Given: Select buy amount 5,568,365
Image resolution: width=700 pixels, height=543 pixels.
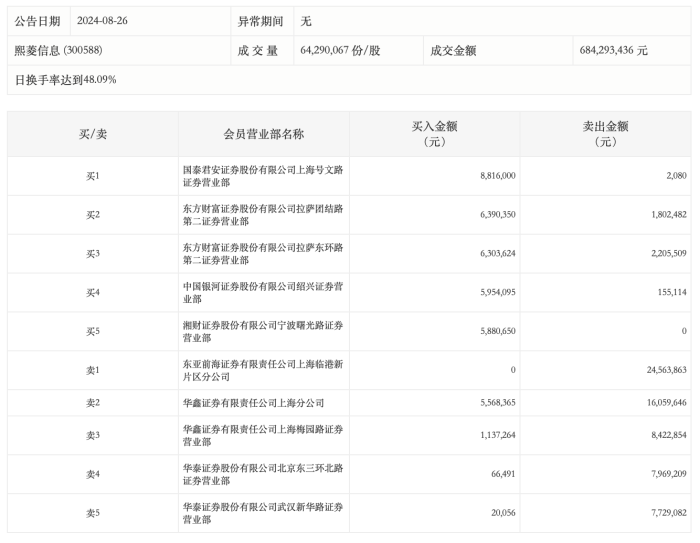Looking at the screenshot, I should [x=498, y=403].
